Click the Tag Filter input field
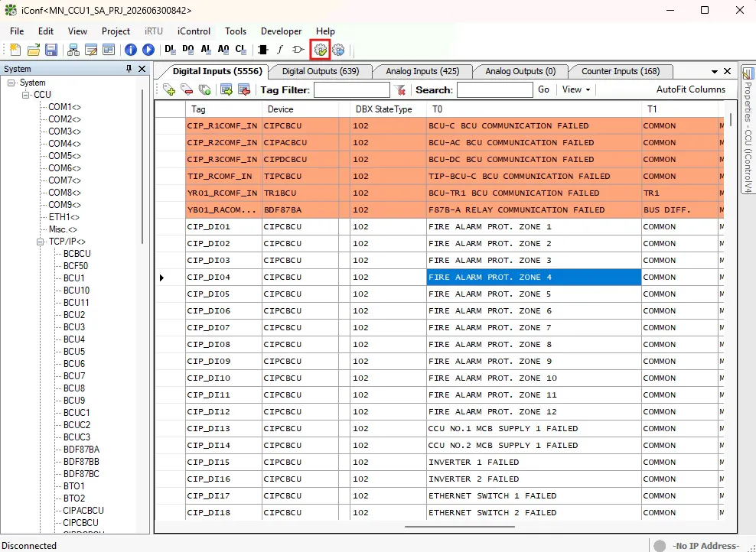756x552 pixels. tap(351, 90)
